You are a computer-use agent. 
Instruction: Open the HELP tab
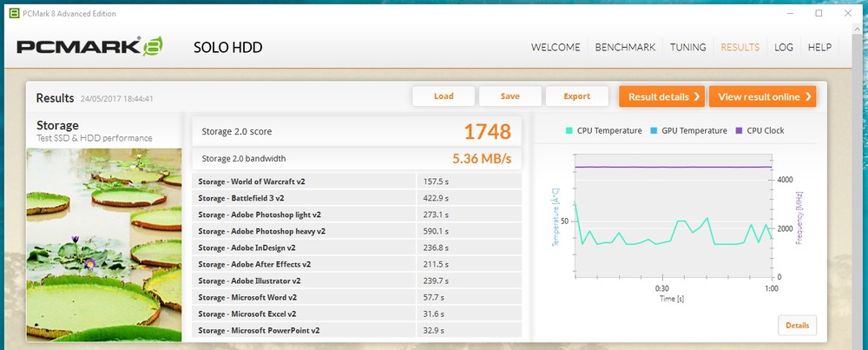click(819, 48)
